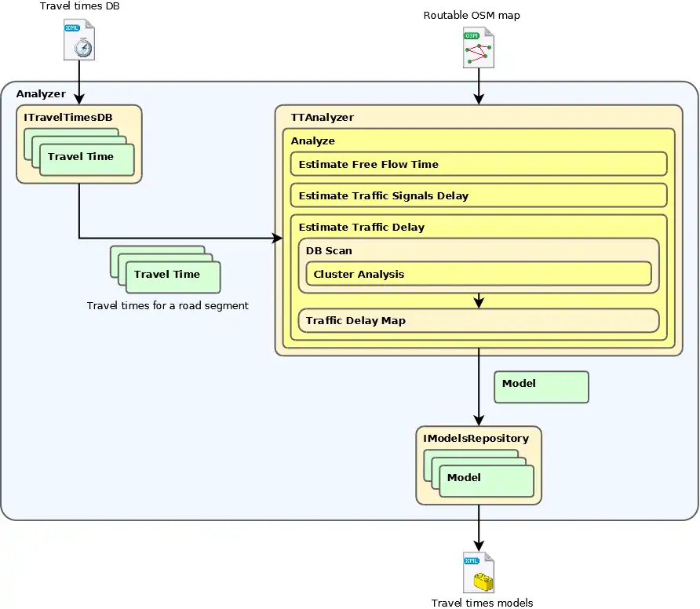Click the Analyzer container label
The width and height of the screenshot is (700, 609).
pyautogui.click(x=41, y=94)
